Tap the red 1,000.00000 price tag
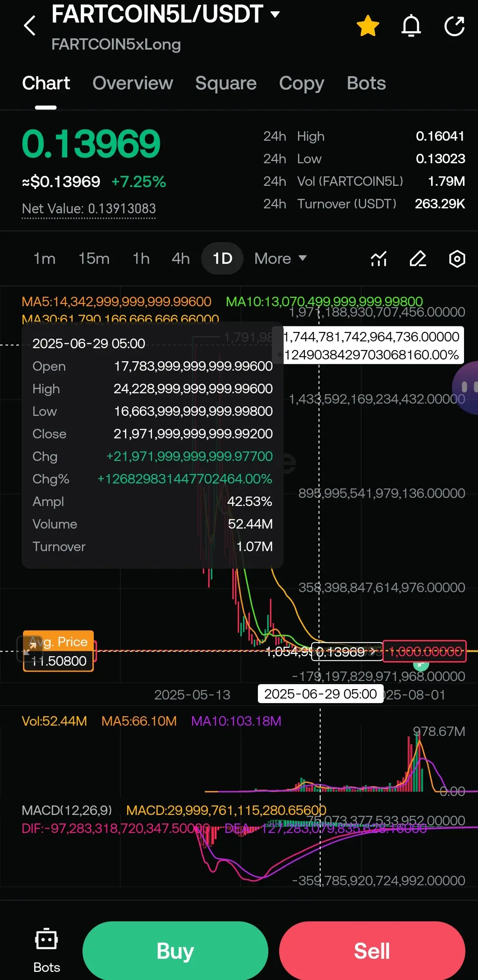The height and width of the screenshot is (980, 478). click(x=424, y=651)
